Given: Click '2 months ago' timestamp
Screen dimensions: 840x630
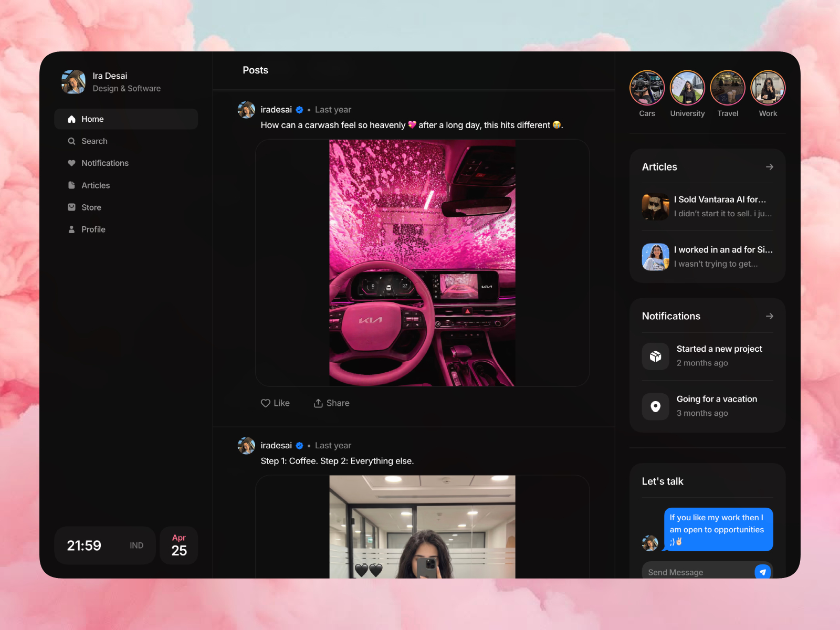Looking at the screenshot, I should (702, 363).
